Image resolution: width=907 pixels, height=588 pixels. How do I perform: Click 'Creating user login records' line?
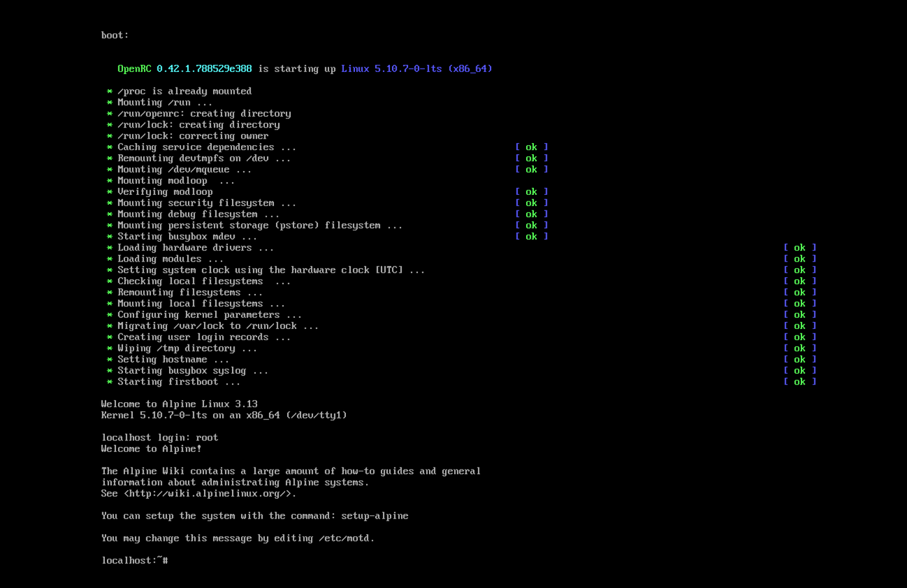point(204,337)
